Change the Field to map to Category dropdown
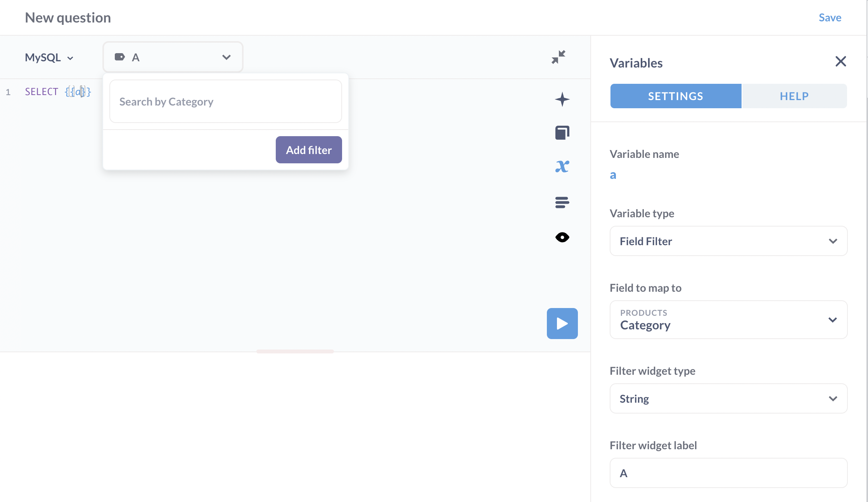The height and width of the screenshot is (502, 868). click(728, 320)
